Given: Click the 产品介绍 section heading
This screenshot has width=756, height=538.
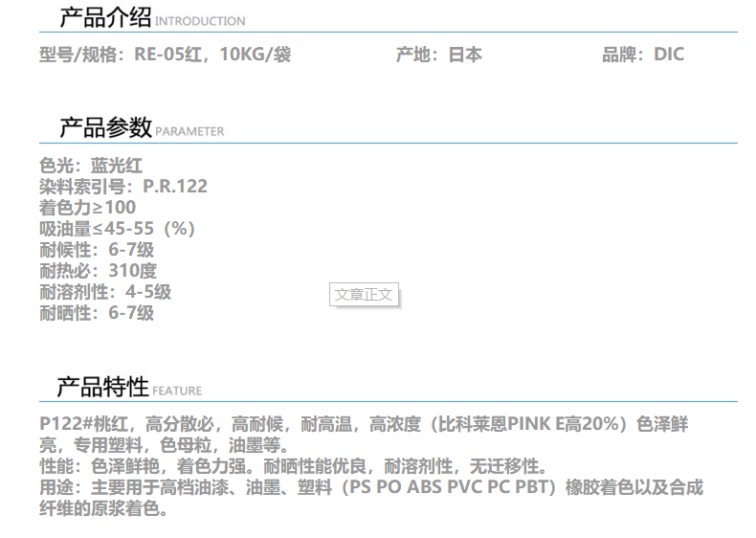Looking at the screenshot, I should click(104, 17).
